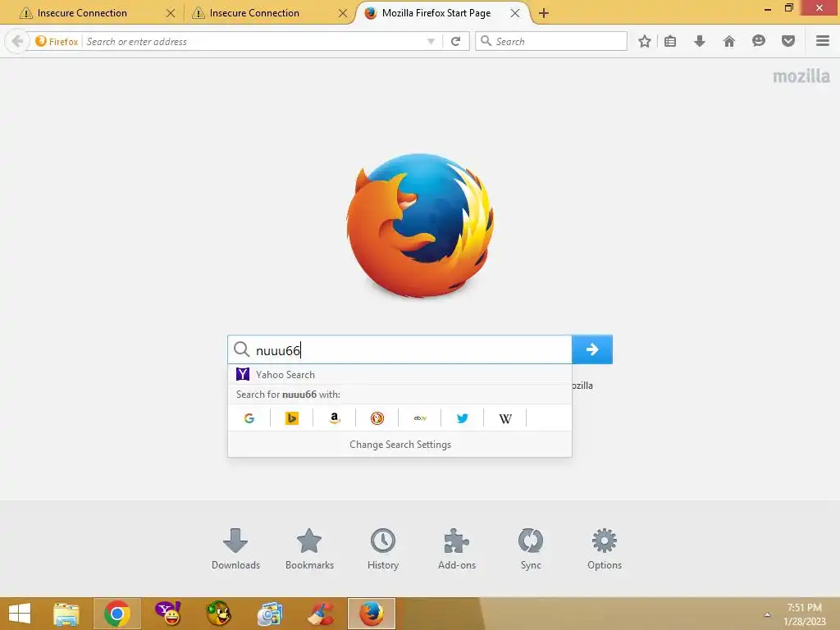Click the mozilla wordmark link
Image resolution: width=840 pixels, height=630 pixels.
pos(801,76)
